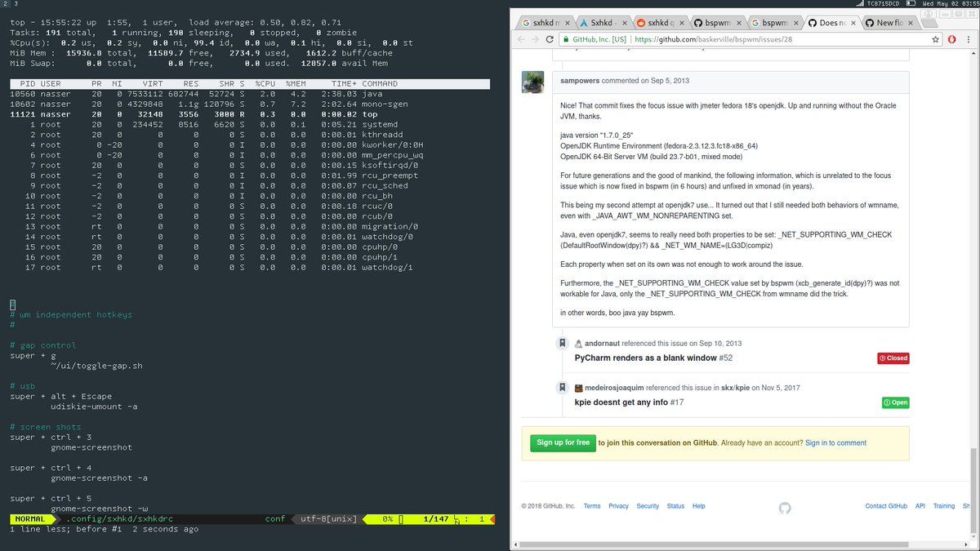Viewport: 980px width, 551px height.
Task: Click the battery icon in the top bar
Action: [x=911, y=3]
